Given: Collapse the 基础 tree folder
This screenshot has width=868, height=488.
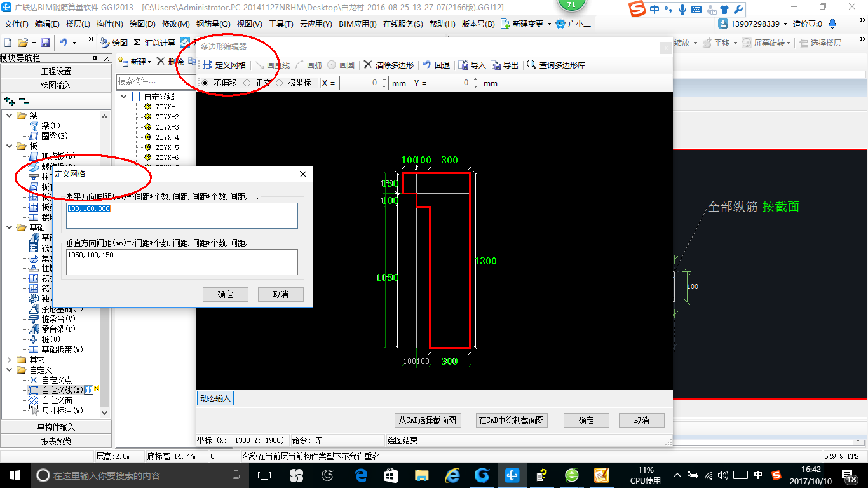Looking at the screenshot, I should pyautogui.click(x=10, y=227).
